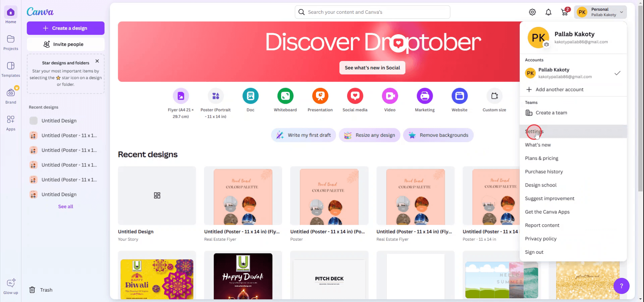
Task: Click Create a design button
Action: click(x=66, y=28)
